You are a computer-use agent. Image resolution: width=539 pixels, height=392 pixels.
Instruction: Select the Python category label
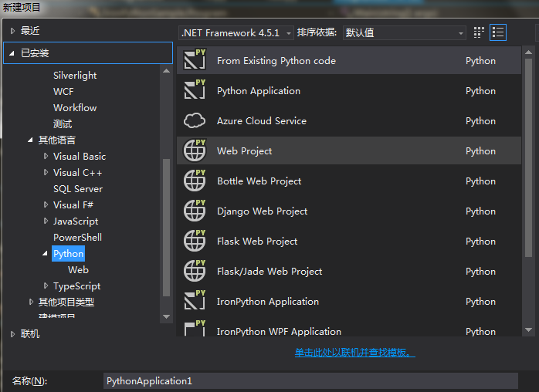click(69, 254)
